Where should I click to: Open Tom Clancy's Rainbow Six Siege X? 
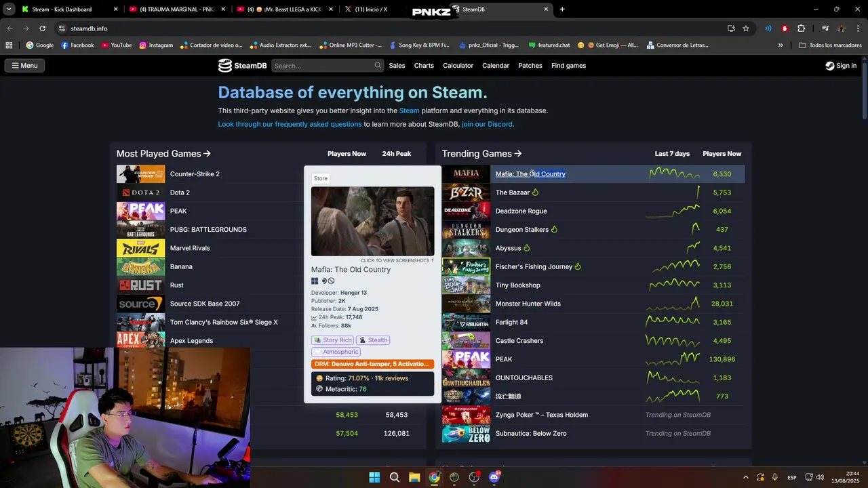(224, 322)
